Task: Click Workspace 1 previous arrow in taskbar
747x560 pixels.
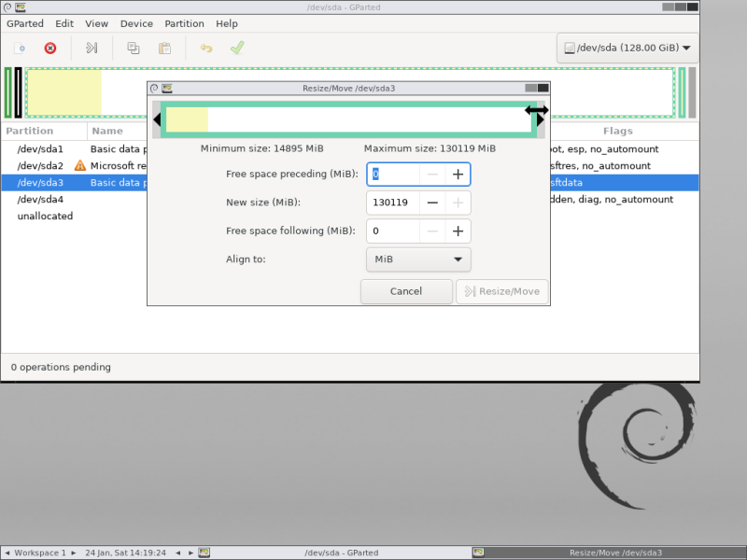Action: coord(7,553)
